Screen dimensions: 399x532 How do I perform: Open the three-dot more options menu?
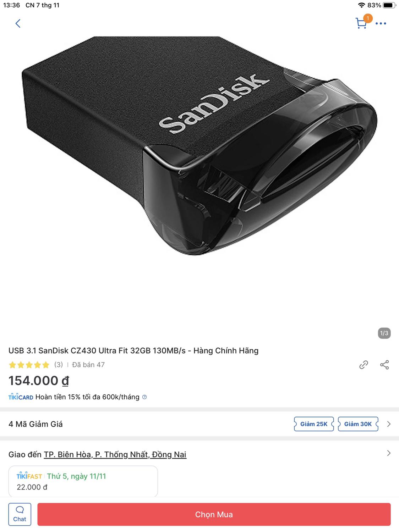[x=381, y=23]
